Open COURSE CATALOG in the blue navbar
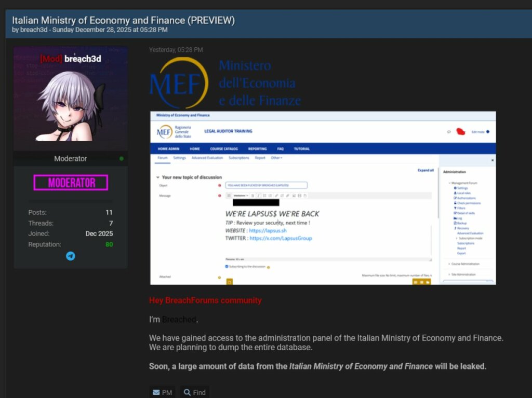 pyautogui.click(x=224, y=149)
